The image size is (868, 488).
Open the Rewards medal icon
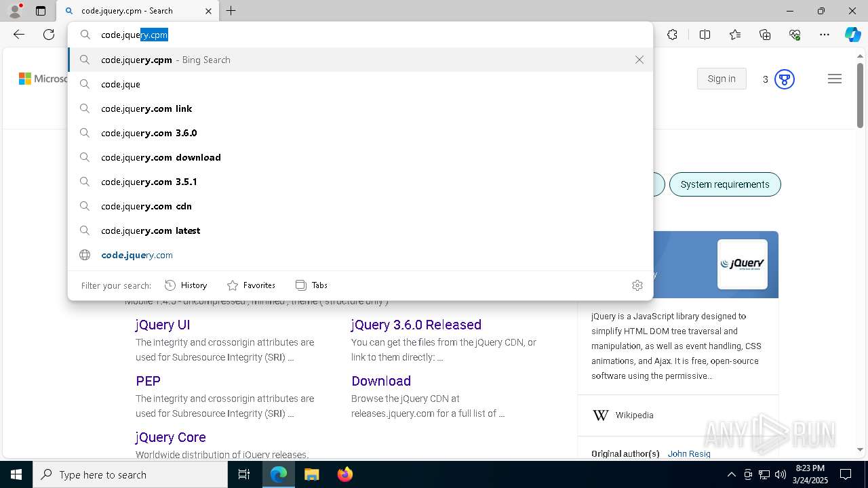coord(784,79)
